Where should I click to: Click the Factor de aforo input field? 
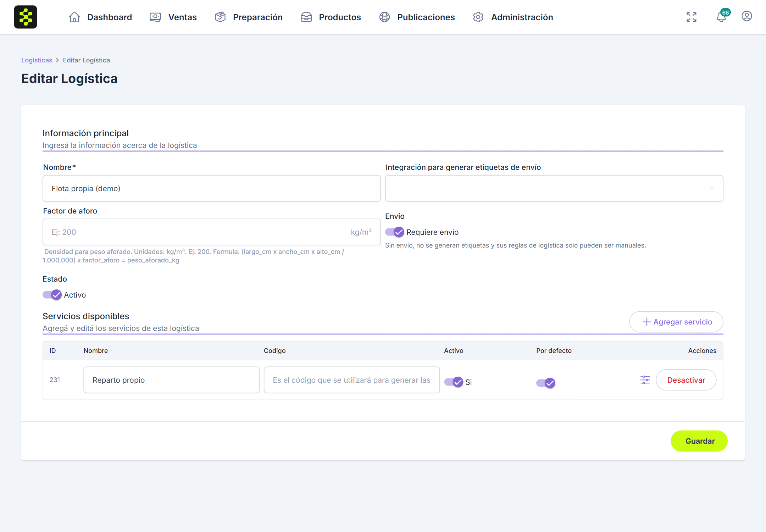tap(212, 232)
